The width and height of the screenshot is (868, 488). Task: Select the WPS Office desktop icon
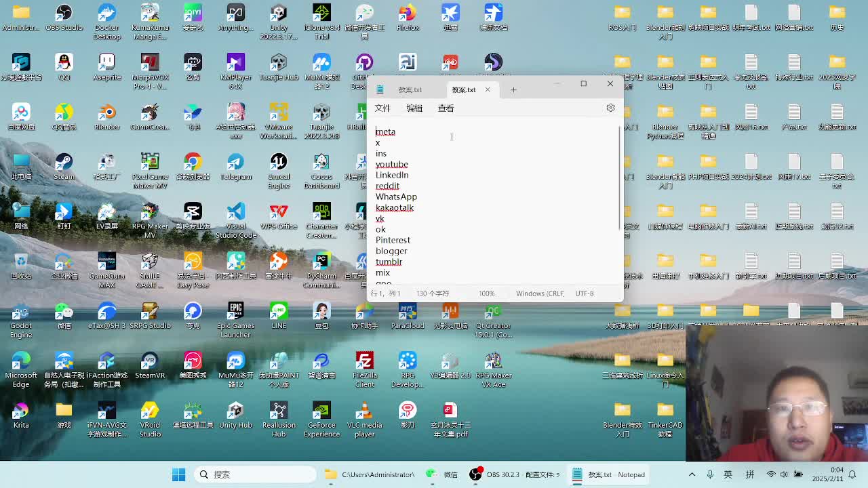coord(279,217)
